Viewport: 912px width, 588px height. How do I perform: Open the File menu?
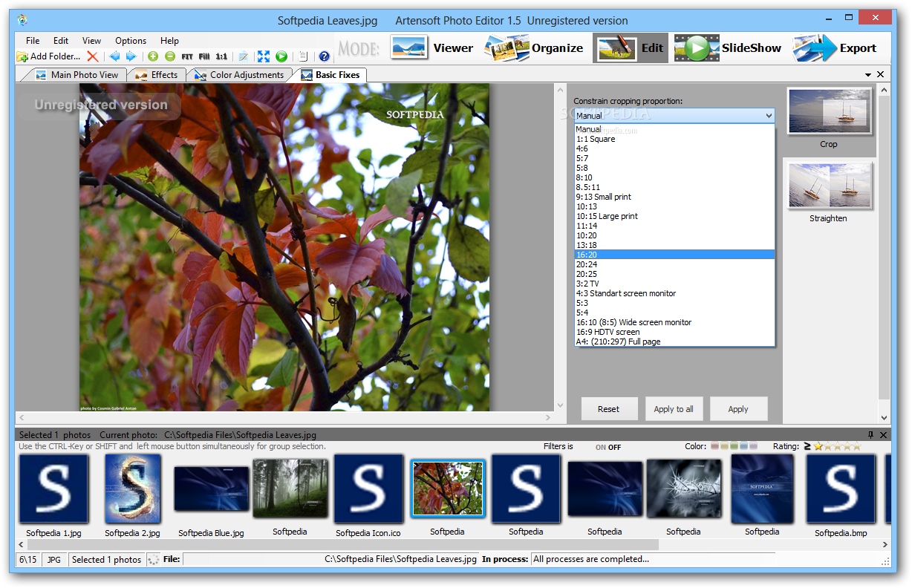(33, 41)
